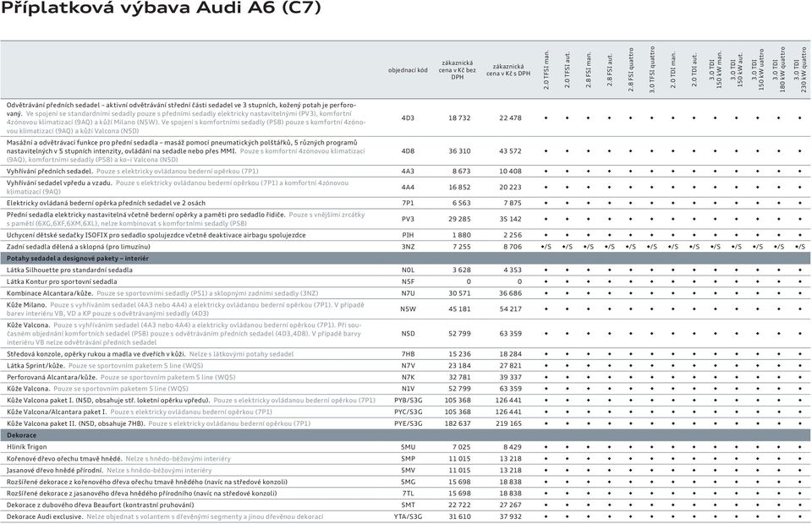Select the price value "27 267"

click(511, 505)
